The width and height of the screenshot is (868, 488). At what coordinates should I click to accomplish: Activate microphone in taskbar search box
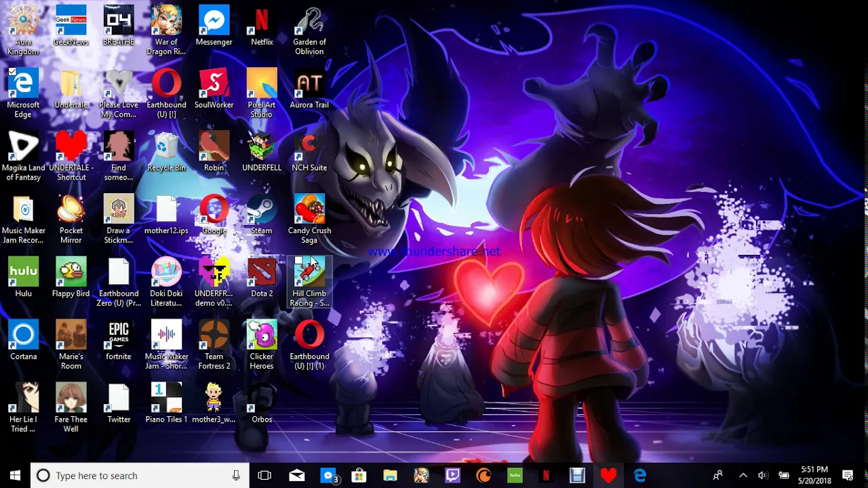(236, 476)
